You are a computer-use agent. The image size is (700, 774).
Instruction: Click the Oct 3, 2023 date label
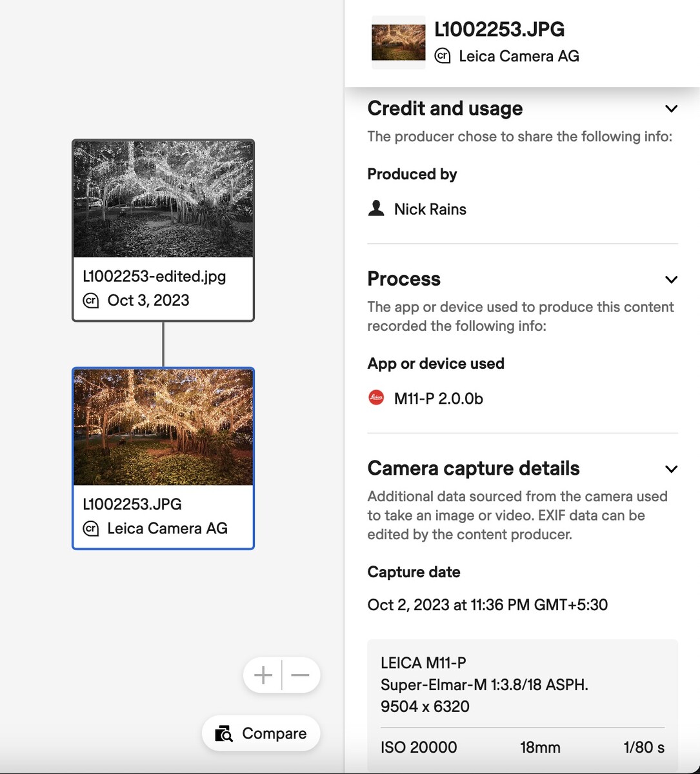148,301
